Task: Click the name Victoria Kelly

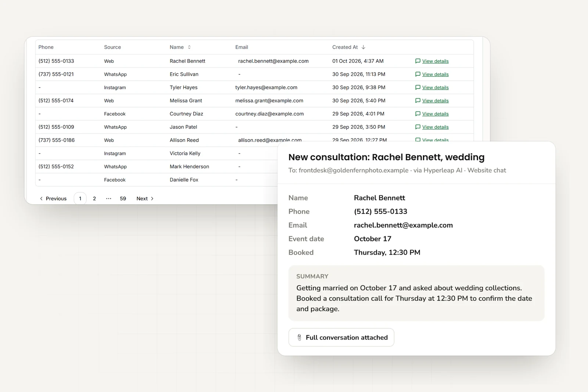Action: pos(185,153)
